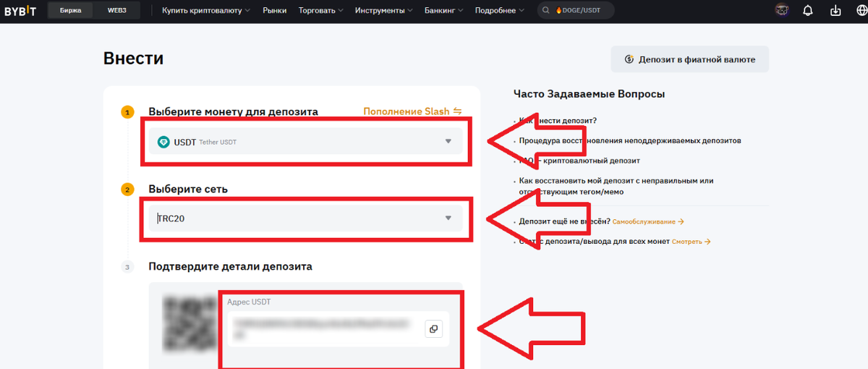Screen dimensions: 868x369
Task: Open the Процедура восстановления неподдерживаемых депозитов article
Action: 630,140
